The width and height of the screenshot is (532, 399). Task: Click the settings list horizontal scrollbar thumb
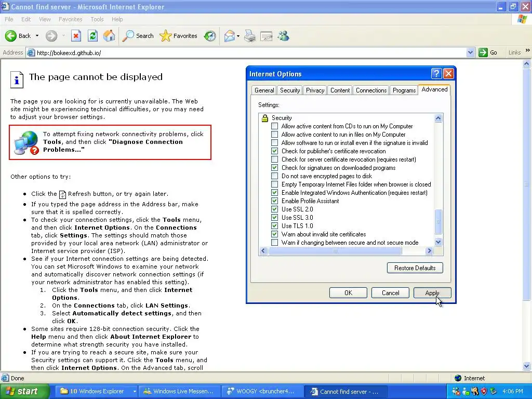pyautogui.click(x=335, y=251)
